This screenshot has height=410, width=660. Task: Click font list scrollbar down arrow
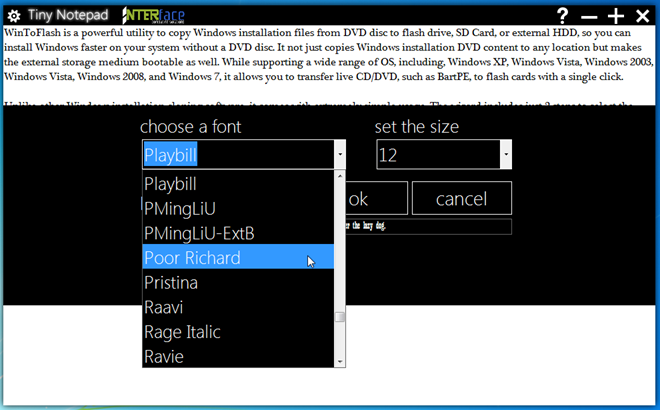click(x=340, y=362)
